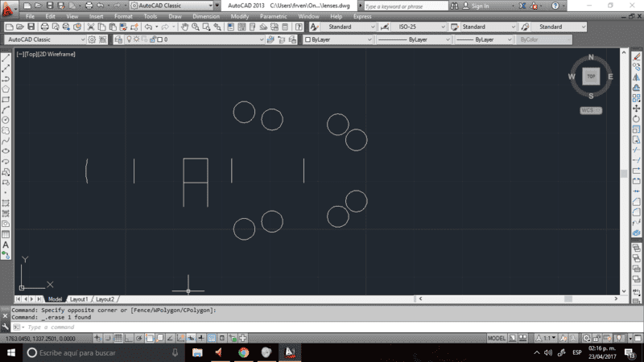Viewport: 644px width, 362px height.
Task: Toggle the toolbar lock icon in status bar
Action: (x=597, y=338)
